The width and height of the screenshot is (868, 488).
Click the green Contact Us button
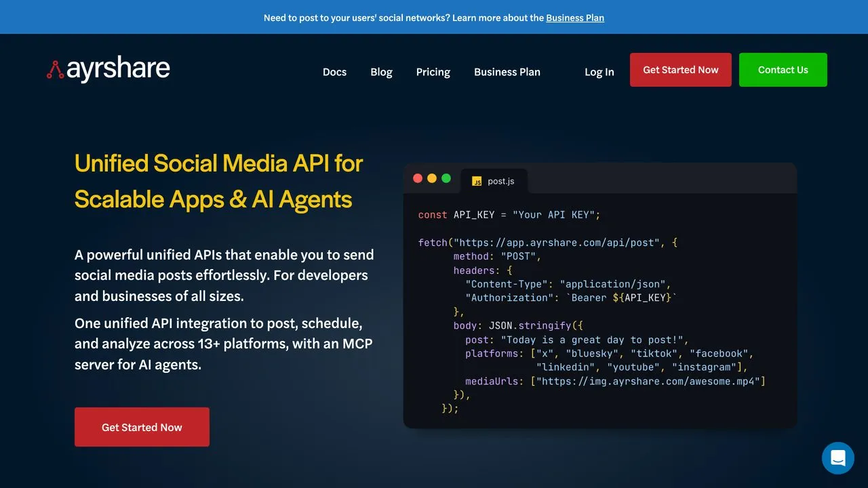click(783, 70)
